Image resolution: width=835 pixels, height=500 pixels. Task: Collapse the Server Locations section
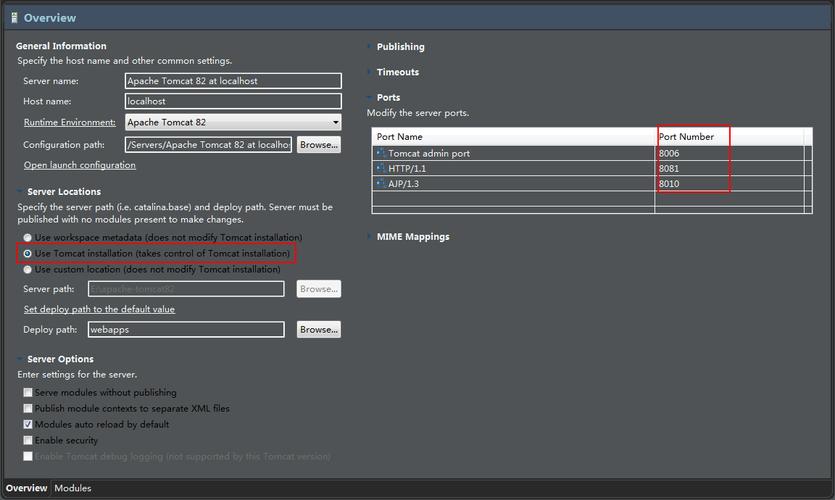20,191
